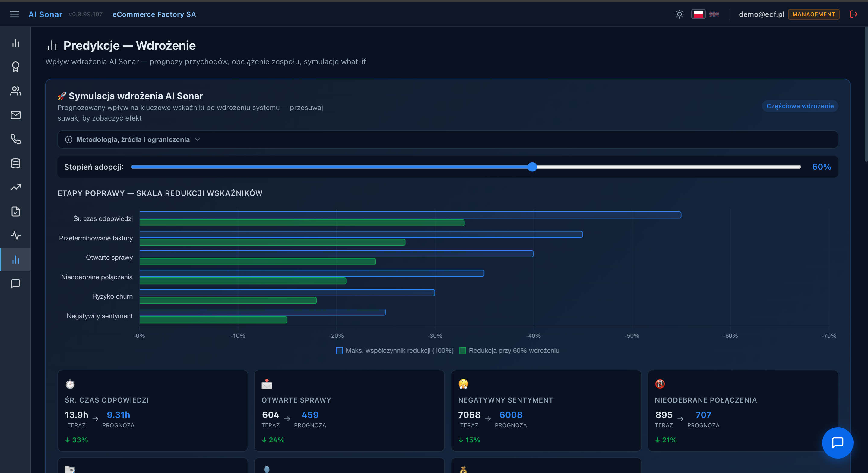868x473 pixels.
Task: Open the users sidebar icon
Action: [x=15, y=91]
